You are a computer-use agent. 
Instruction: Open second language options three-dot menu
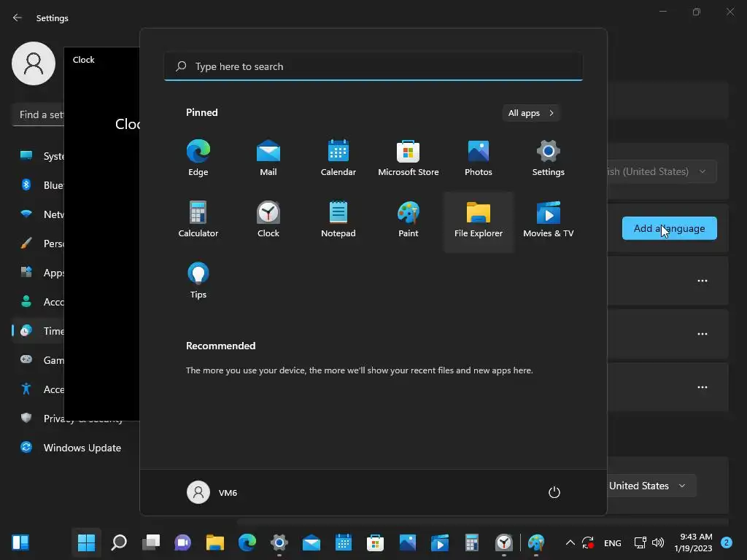[x=703, y=334]
